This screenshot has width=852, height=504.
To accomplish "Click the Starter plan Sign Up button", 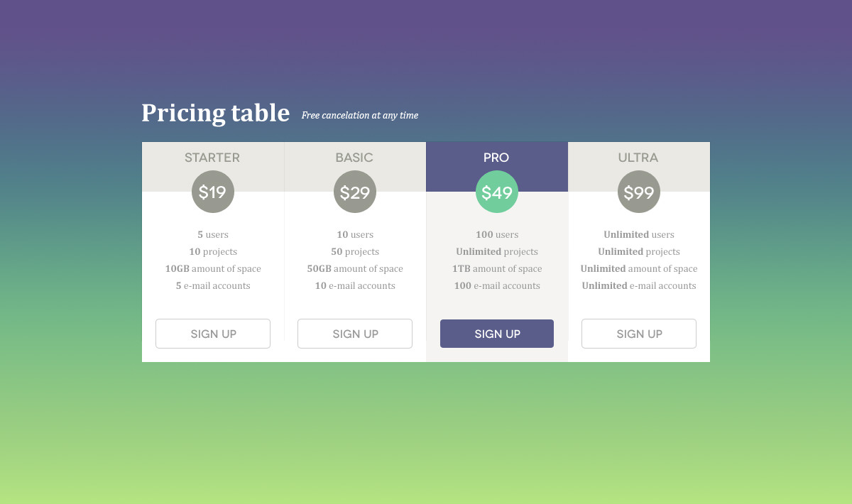I will click(x=213, y=334).
